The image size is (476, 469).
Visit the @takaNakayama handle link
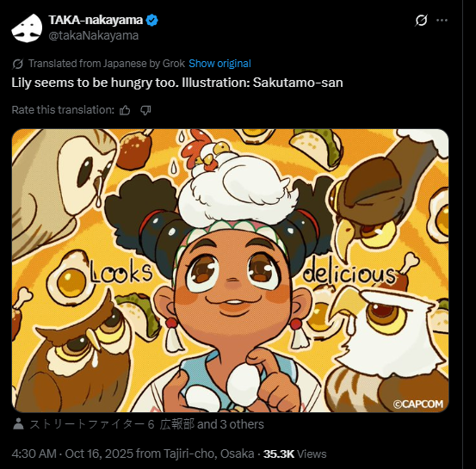point(94,35)
